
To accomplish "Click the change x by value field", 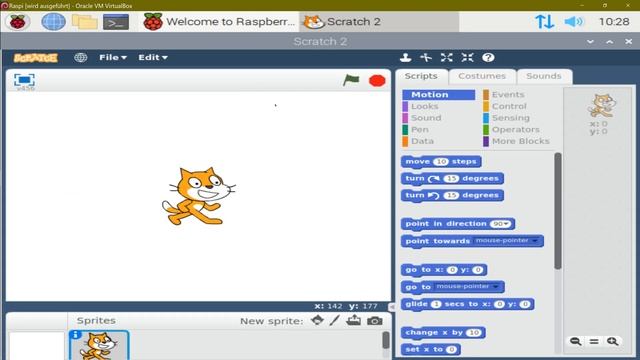I will [x=473, y=333].
